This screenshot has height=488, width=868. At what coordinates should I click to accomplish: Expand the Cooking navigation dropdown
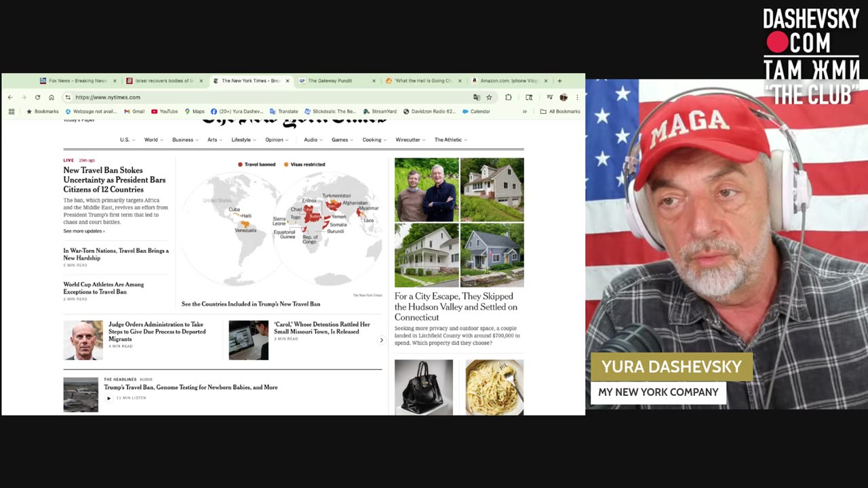tap(374, 140)
